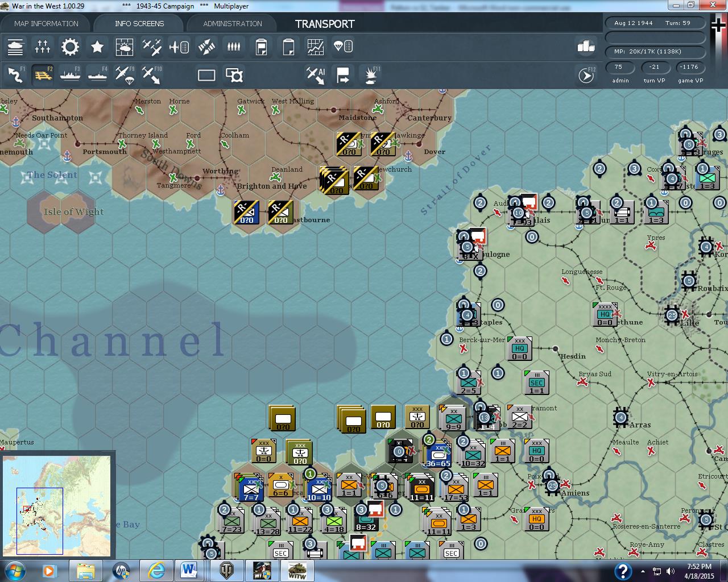Open the weather map icon

pos(125,47)
